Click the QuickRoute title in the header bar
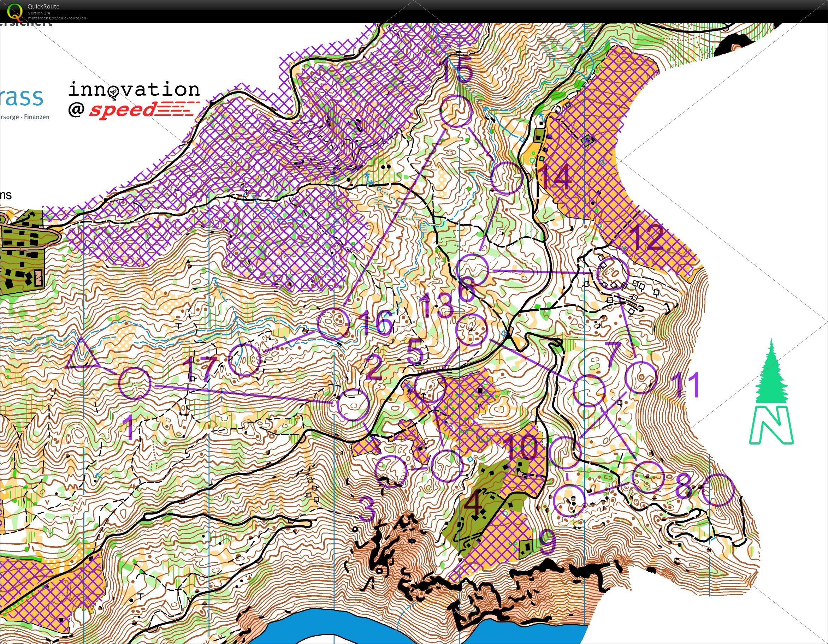The height and width of the screenshot is (644, 828). (43, 6)
